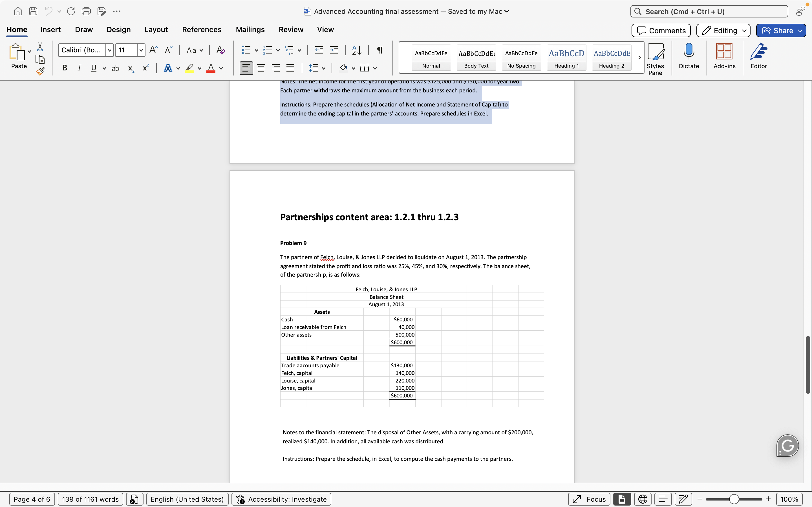Image resolution: width=812 pixels, height=507 pixels.
Task: Expand the line spacing options
Action: pyautogui.click(x=323, y=68)
